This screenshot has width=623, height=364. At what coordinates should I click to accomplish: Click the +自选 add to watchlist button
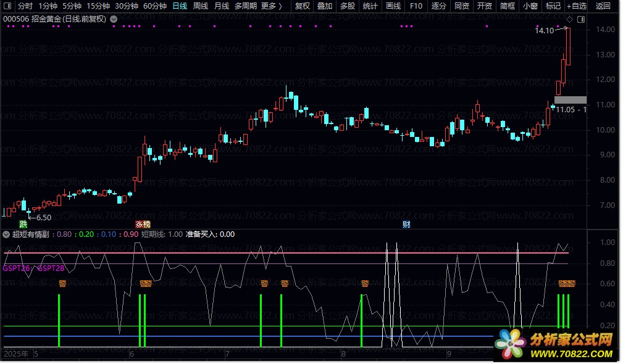click(x=577, y=6)
